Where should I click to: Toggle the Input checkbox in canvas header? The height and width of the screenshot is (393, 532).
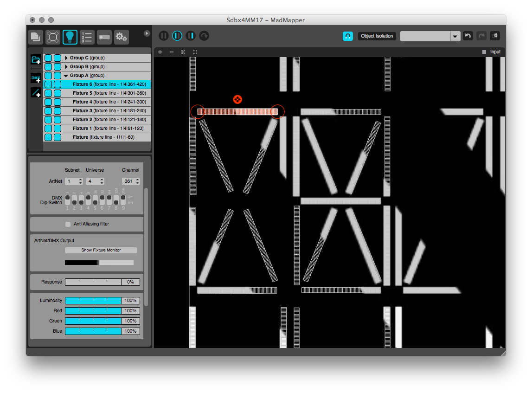coord(484,52)
